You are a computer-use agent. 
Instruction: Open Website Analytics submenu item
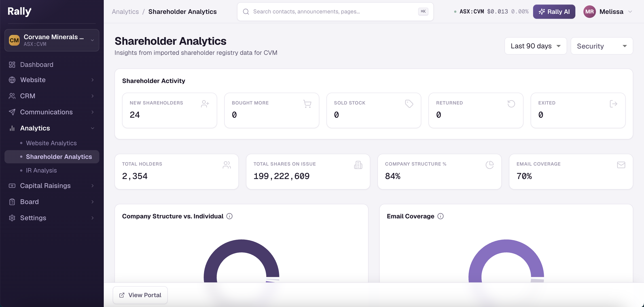pyautogui.click(x=51, y=143)
